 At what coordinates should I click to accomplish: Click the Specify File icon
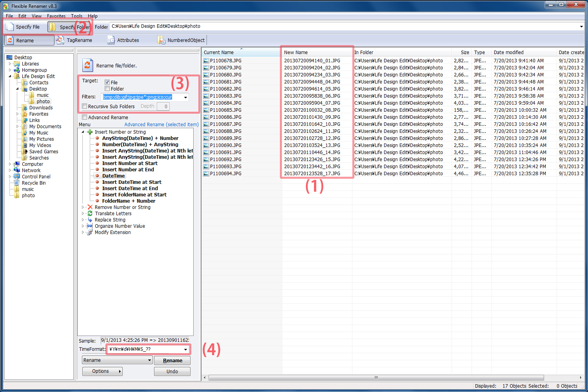point(10,27)
